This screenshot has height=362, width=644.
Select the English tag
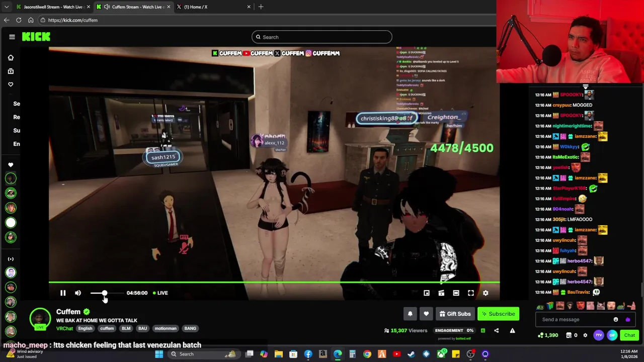85,328
